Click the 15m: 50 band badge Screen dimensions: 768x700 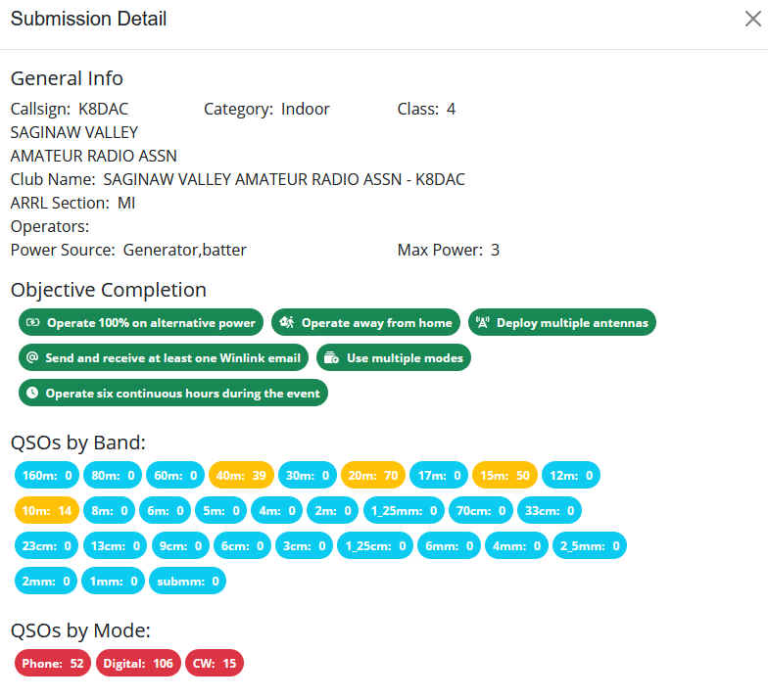pyautogui.click(x=504, y=475)
